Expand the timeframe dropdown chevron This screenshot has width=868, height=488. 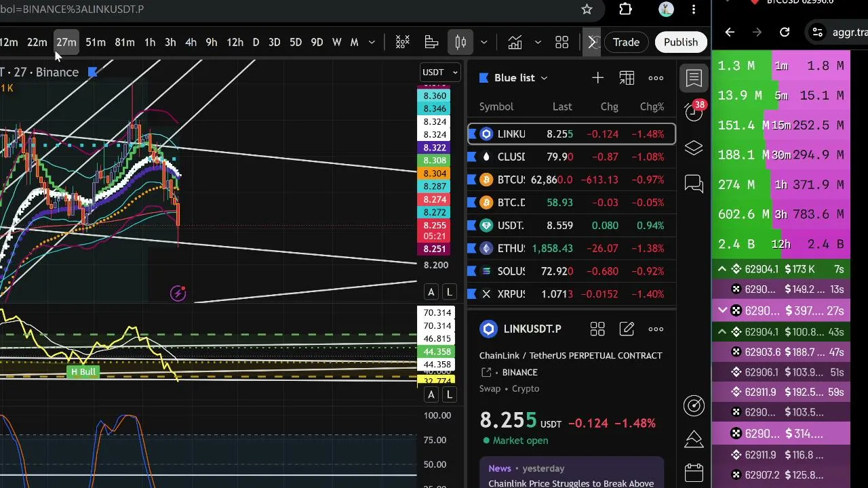coord(372,43)
